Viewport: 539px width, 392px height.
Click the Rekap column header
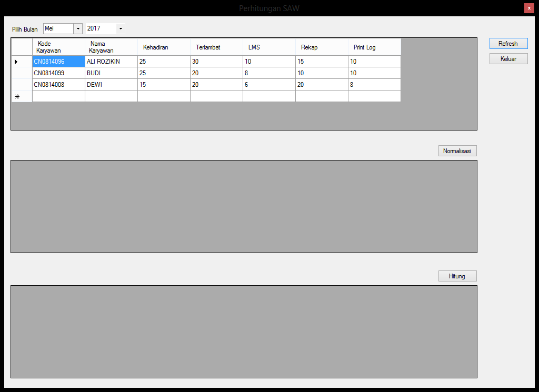322,47
